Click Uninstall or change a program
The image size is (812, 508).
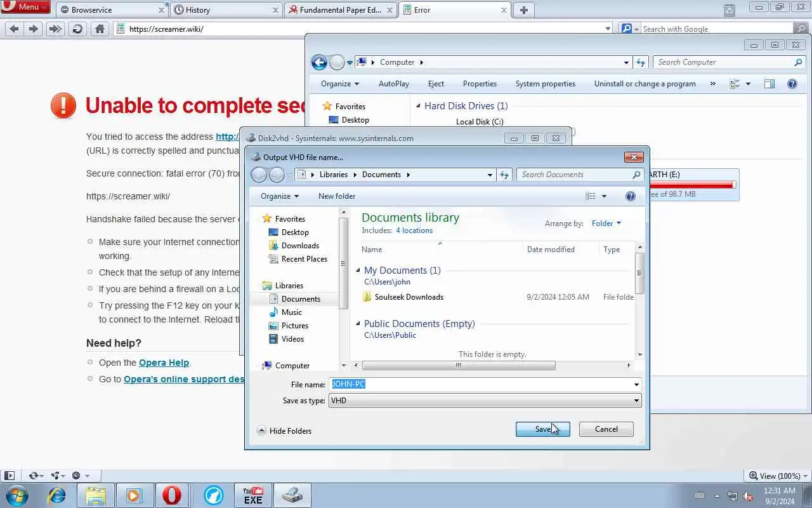coord(645,84)
